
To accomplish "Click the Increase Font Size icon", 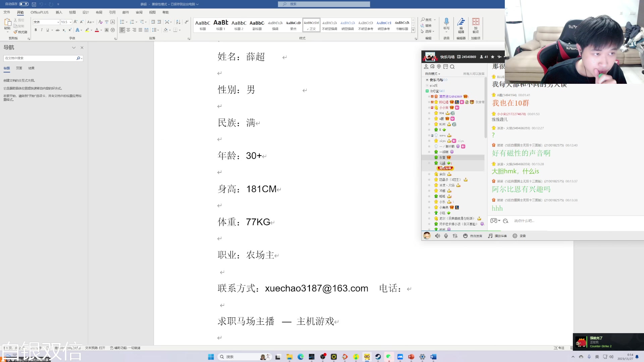I will [x=75, y=22].
